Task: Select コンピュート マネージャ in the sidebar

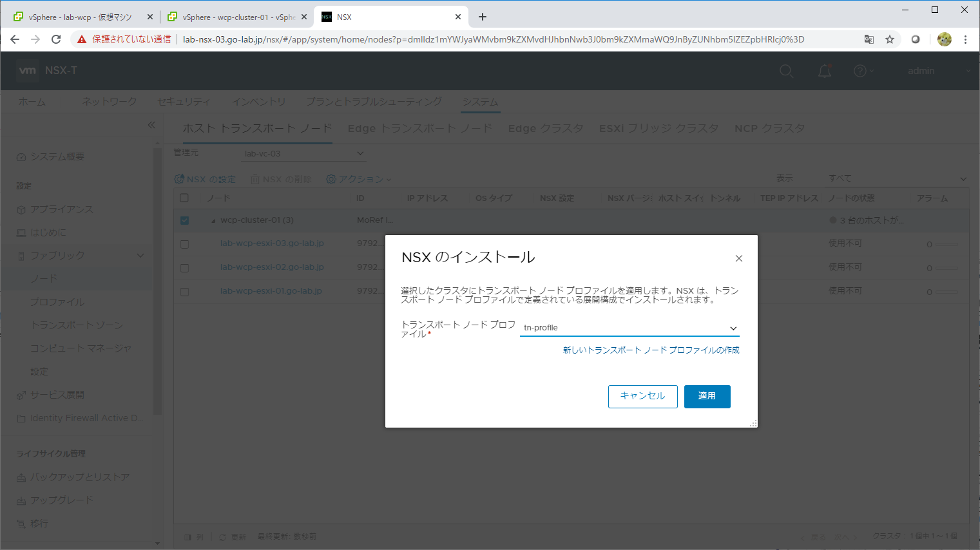Action: (81, 348)
